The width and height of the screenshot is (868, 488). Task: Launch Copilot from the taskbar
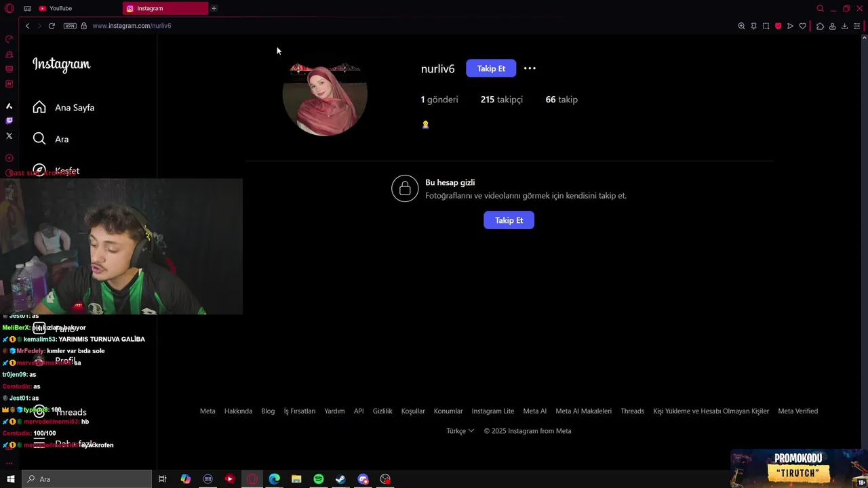(x=185, y=479)
